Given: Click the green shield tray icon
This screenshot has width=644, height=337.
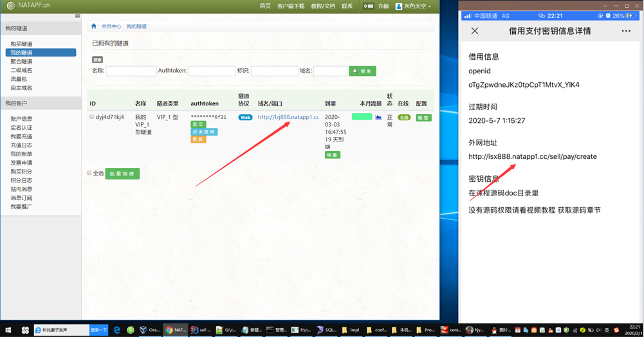Looking at the screenshot, I should pyautogui.click(x=566, y=330).
